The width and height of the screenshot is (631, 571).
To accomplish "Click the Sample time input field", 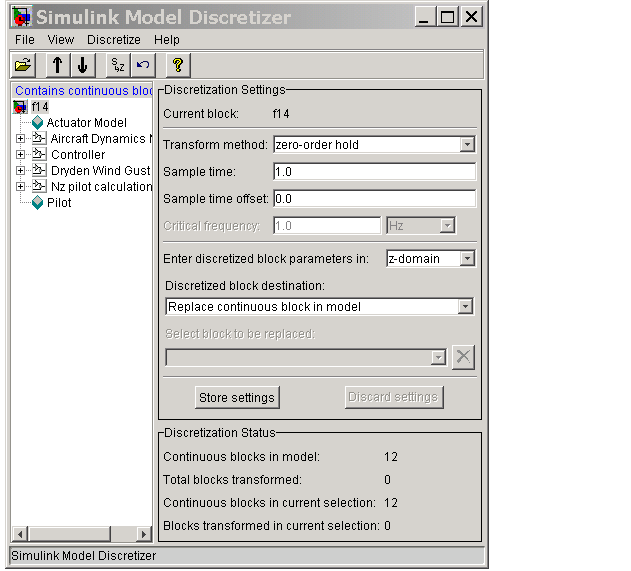I will (374, 172).
